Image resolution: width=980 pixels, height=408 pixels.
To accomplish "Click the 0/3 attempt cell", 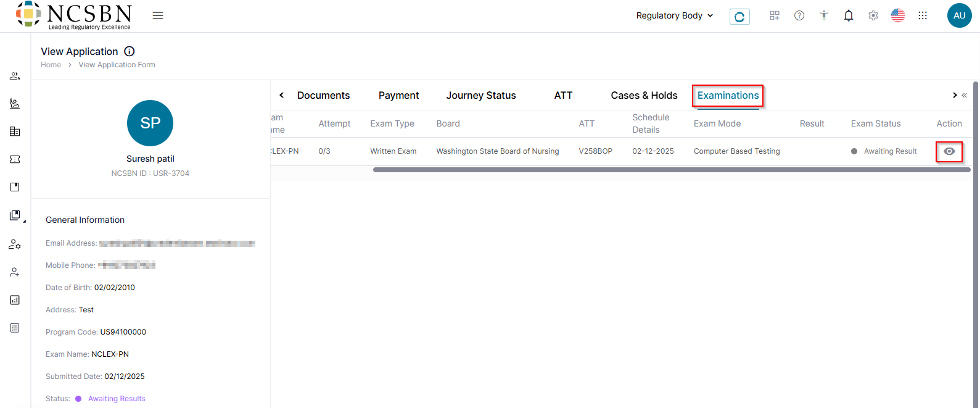I will [324, 151].
